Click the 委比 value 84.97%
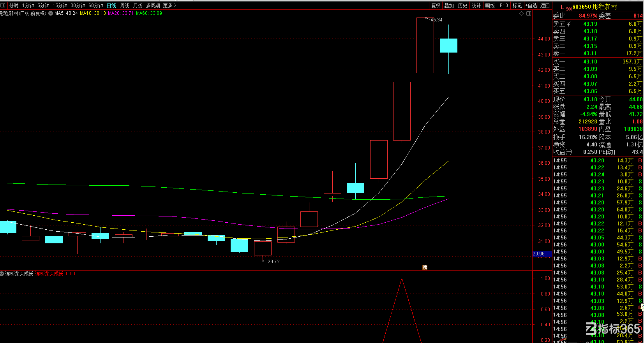Image resolution: width=644 pixels, height=343 pixels. (x=588, y=16)
